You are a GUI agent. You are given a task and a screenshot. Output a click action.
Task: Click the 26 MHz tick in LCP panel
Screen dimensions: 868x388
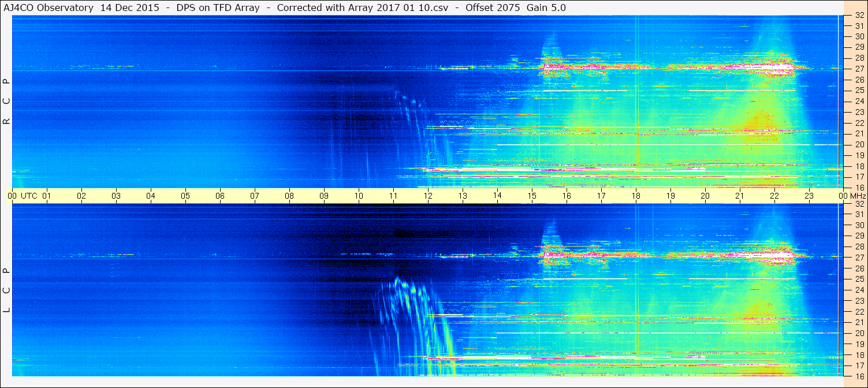(859, 268)
